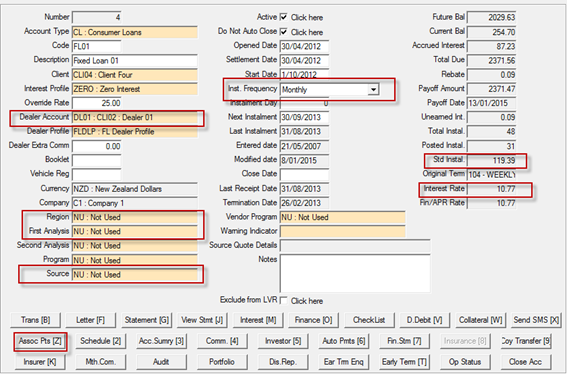Viewport: 567px width, 374px height.
Task: Click the Start Date field
Action: click(304, 74)
